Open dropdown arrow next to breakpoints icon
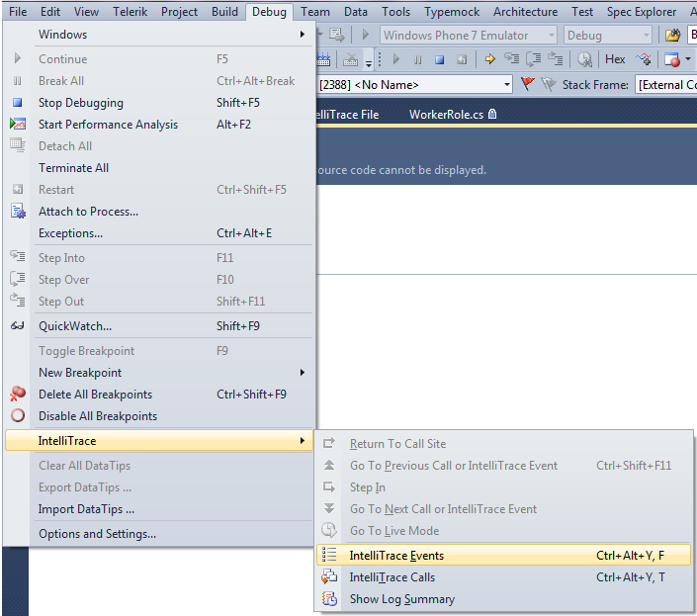 tap(688, 58)
